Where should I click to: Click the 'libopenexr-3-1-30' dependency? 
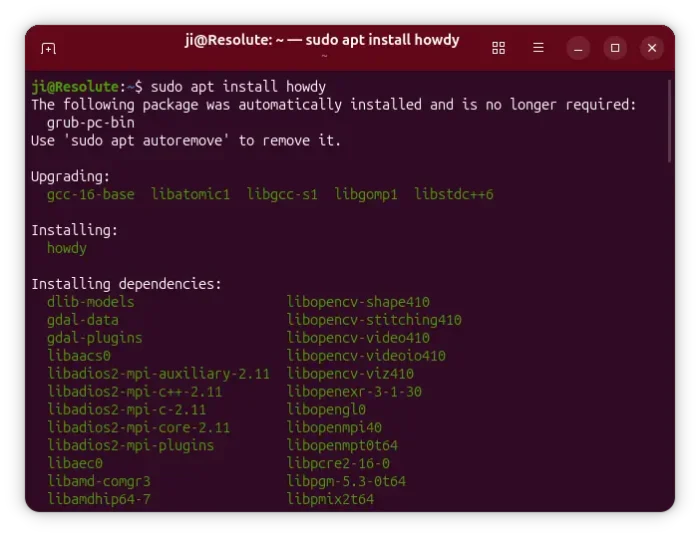(354, 392)
